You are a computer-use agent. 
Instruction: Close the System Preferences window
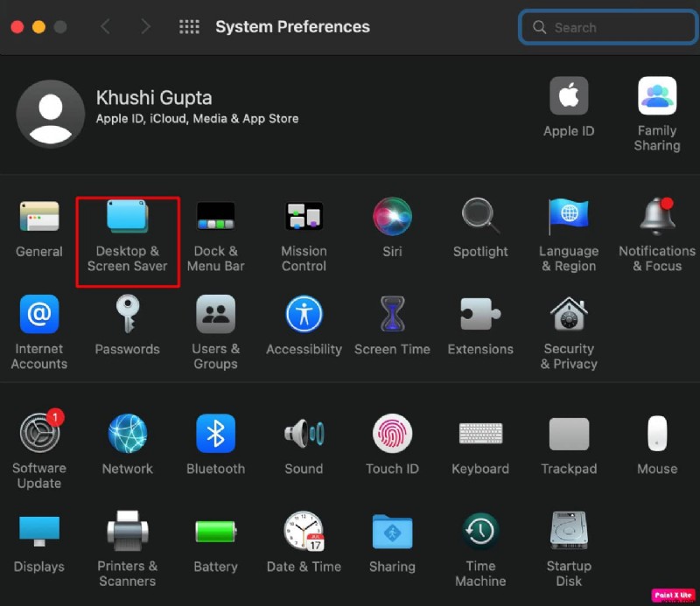[17, 27]
